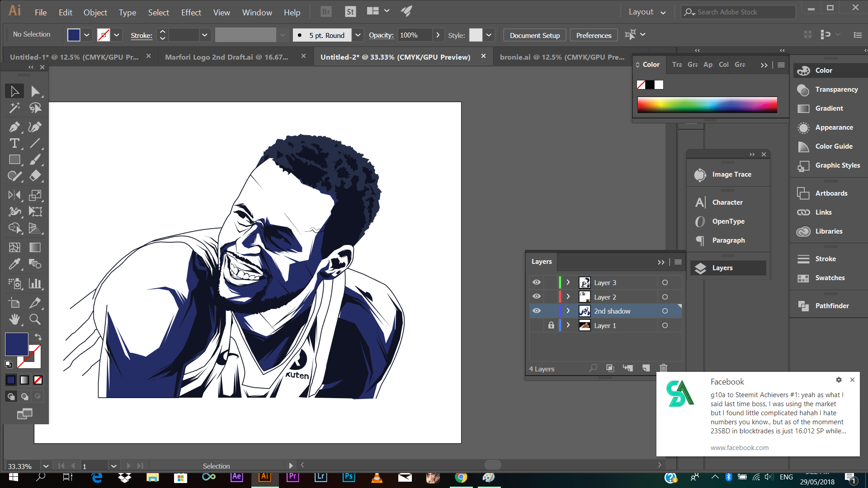Open the Layout workspace dropdown
Viewport: 868px width, 488px height.
(x=647, y=12)
